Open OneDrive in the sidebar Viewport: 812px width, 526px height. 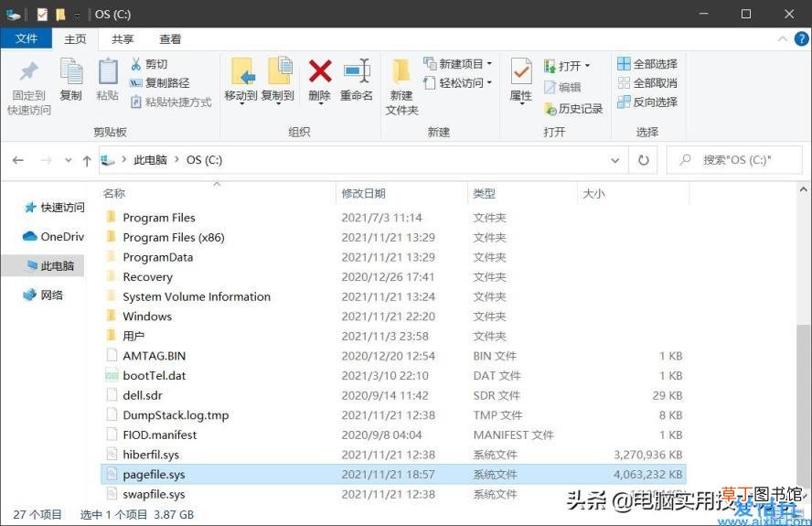pos(53,236)
